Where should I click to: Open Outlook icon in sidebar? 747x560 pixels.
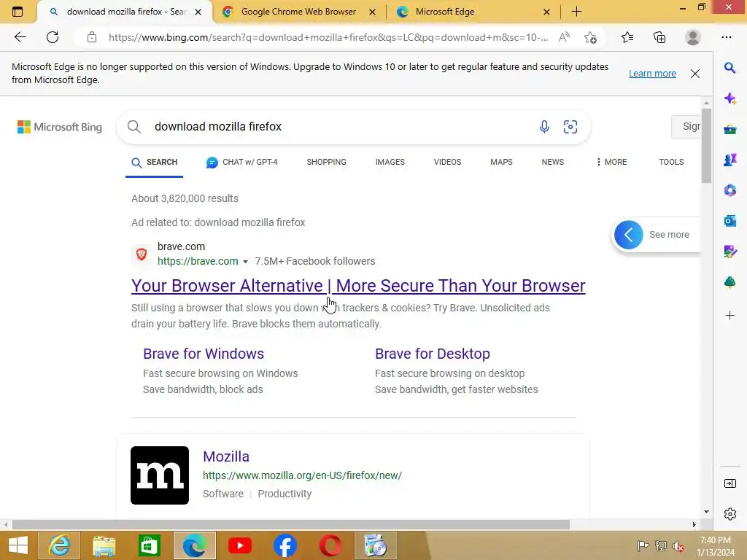pos(729,221)
